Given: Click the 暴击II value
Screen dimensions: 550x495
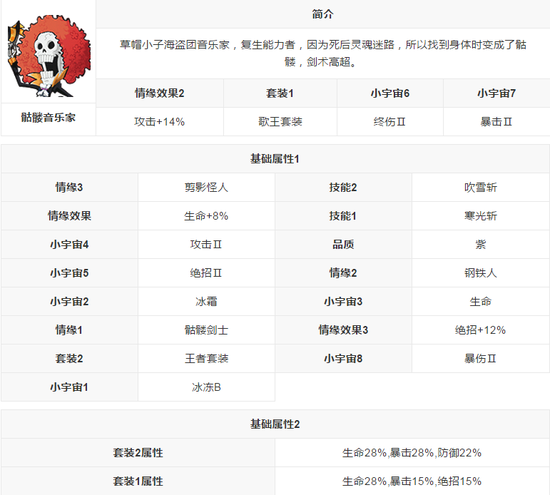Looking at the screenshot, I should [496, 122].
